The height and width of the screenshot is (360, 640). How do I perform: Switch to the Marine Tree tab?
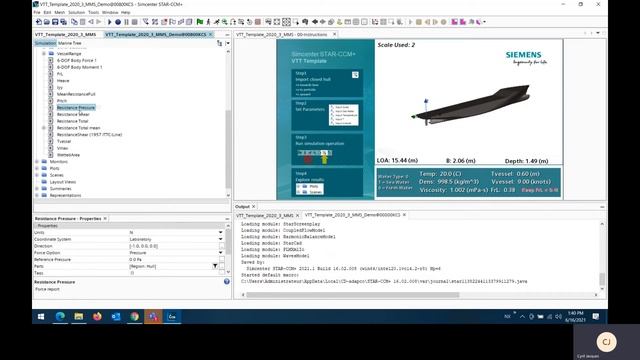coord(69,43)
